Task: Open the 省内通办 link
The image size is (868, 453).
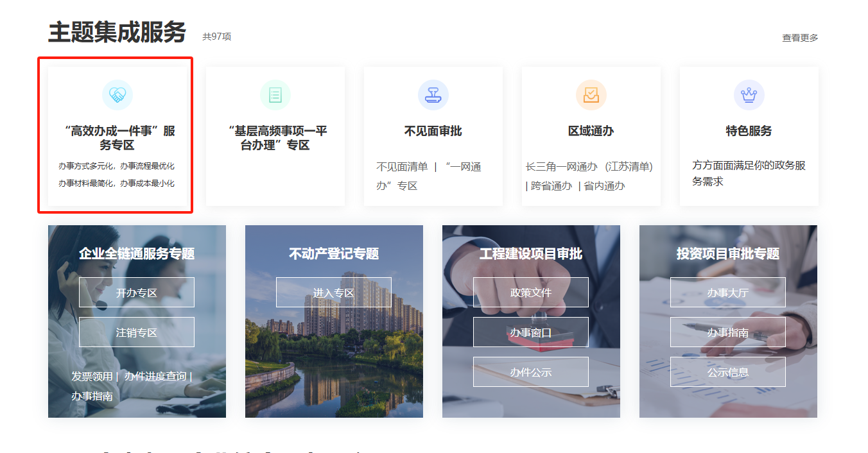Action: click(604, 186)
